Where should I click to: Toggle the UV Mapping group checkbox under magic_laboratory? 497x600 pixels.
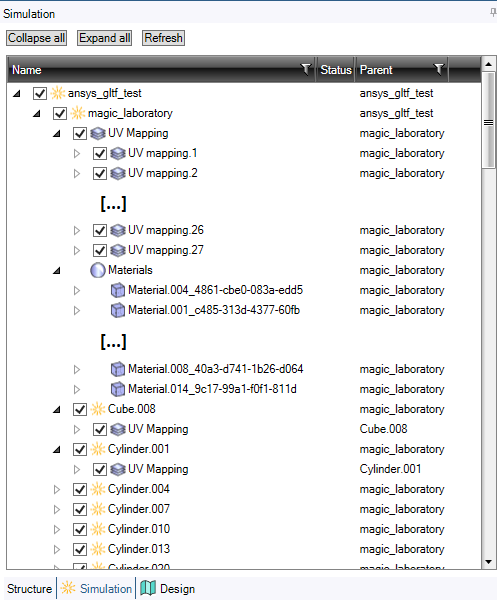pyautogui.click(x=80, y=133)
